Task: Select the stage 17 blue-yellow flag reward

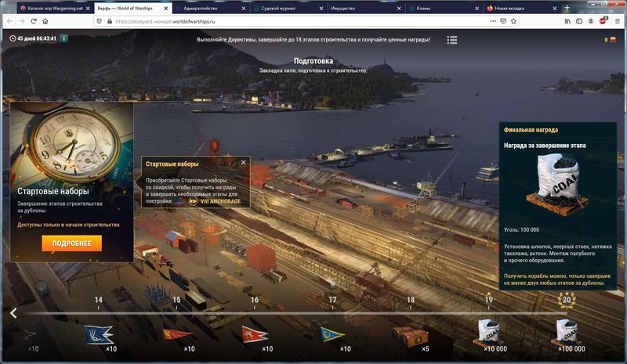Action: click(332, 334)
